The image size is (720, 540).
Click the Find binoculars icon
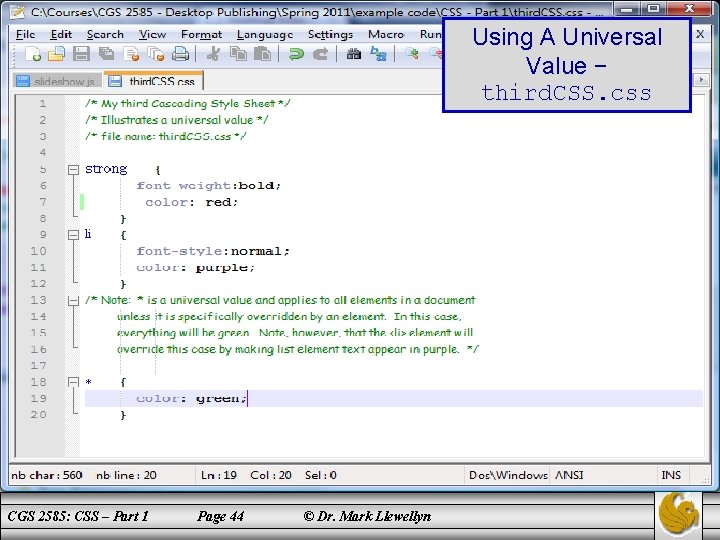click(354, 54)
